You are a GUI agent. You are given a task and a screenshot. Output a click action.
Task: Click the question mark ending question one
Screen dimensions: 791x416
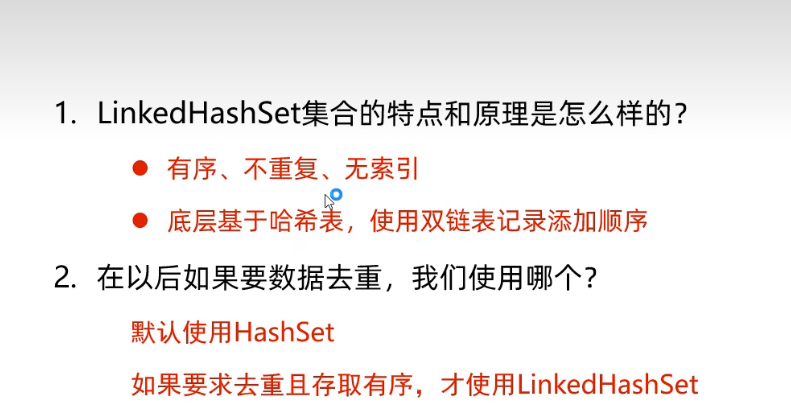681,113
